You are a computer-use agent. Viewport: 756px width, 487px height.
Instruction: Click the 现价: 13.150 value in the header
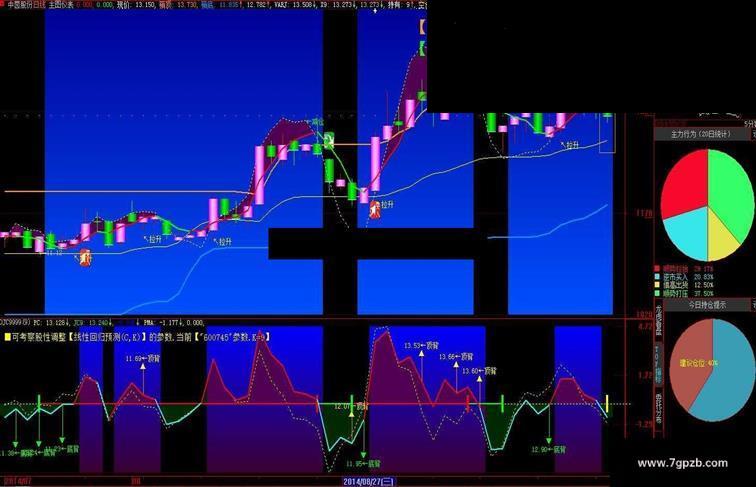coord(136,5)
